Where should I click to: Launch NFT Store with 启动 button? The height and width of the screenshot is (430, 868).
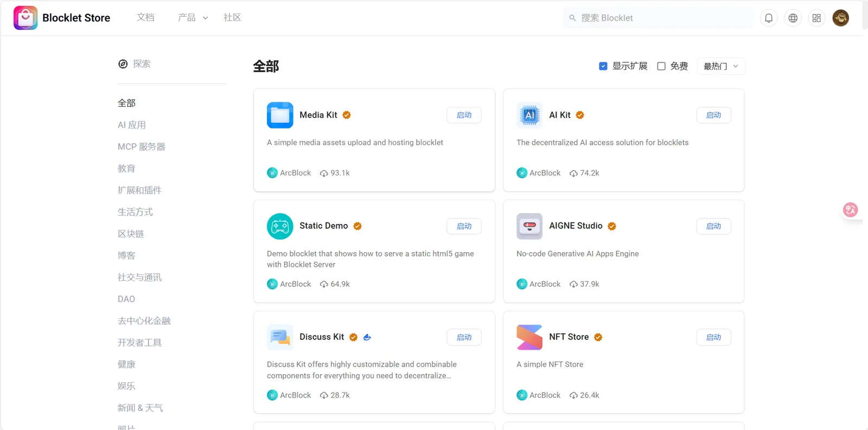(713, 337)
